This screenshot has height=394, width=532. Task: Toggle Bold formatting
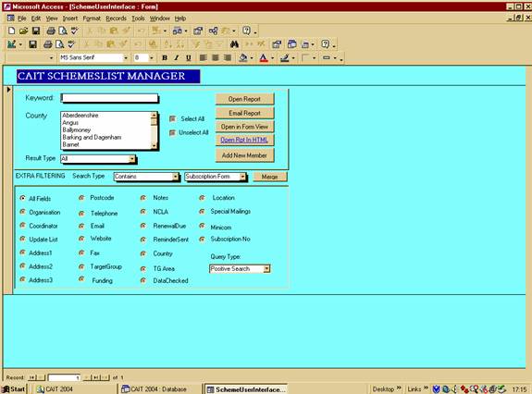pos(165,58)
